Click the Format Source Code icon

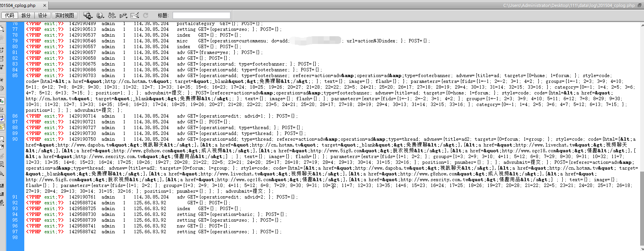(x=2, y=202)
